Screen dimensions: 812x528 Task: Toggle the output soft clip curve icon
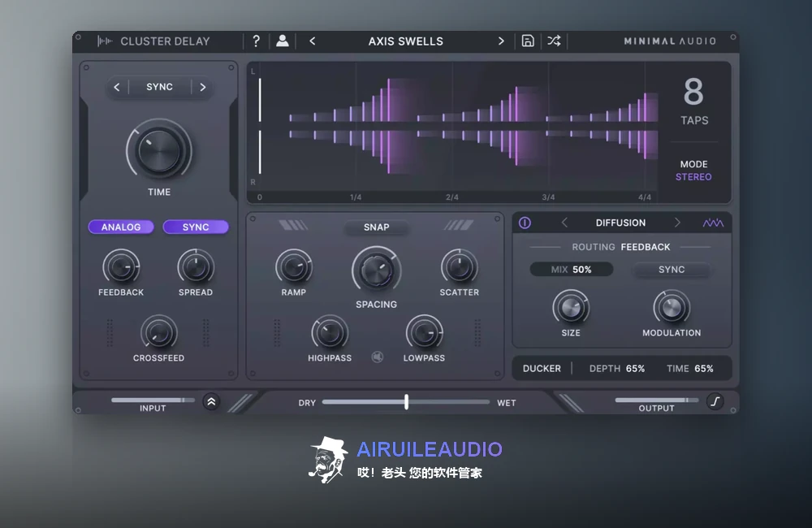tap(715, 401)
